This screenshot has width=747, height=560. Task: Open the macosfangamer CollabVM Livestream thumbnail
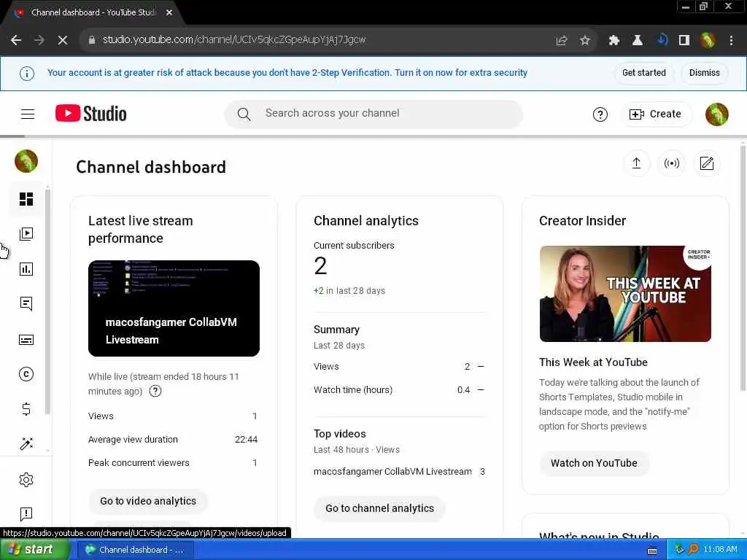click(174, 308)
